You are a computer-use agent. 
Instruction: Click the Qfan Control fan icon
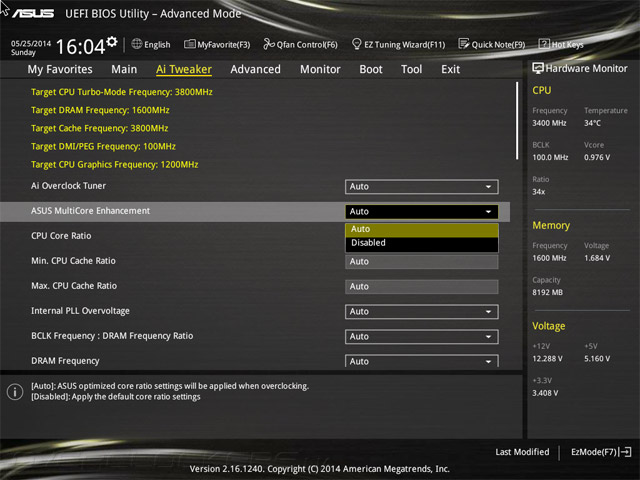tap(269, 44)
